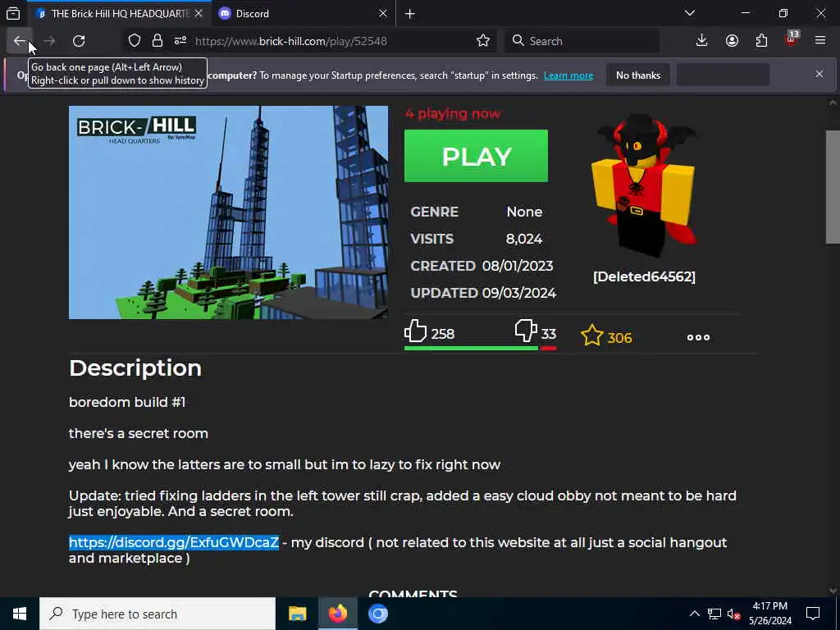Open the Learn more link in notification bar
The image size is (840, 630).
pos(568,75)
